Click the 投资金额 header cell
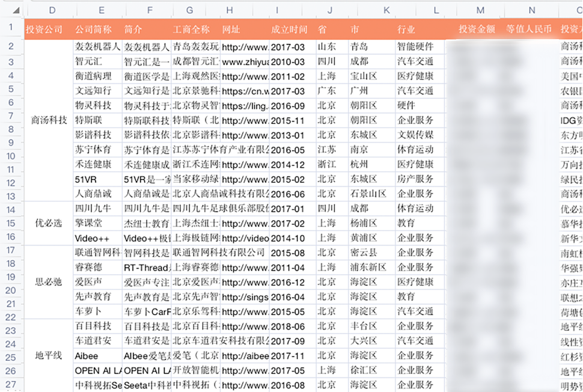This screenshot has width=583, height=392. 477,29
